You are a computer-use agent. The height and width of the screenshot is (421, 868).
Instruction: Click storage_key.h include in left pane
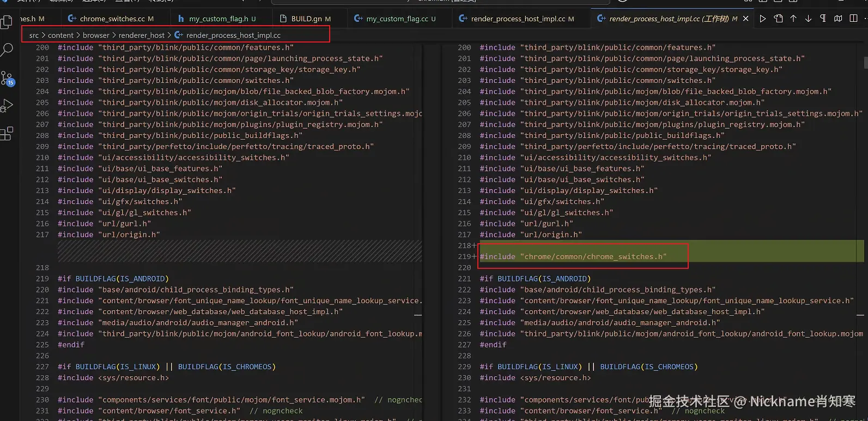pyautogui.click(x=209, y=69)
